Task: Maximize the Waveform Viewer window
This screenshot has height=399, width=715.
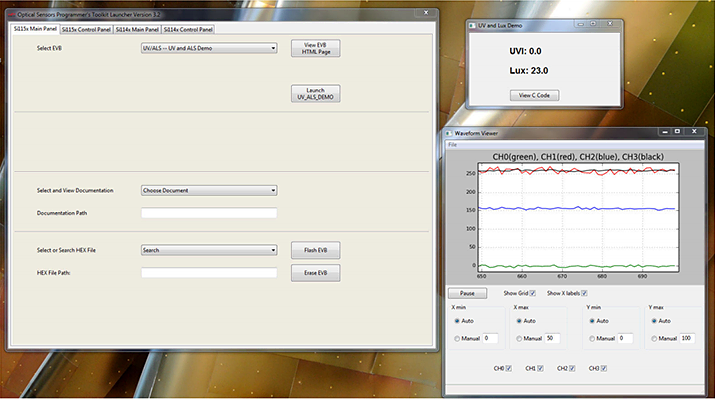Action: 677,131
